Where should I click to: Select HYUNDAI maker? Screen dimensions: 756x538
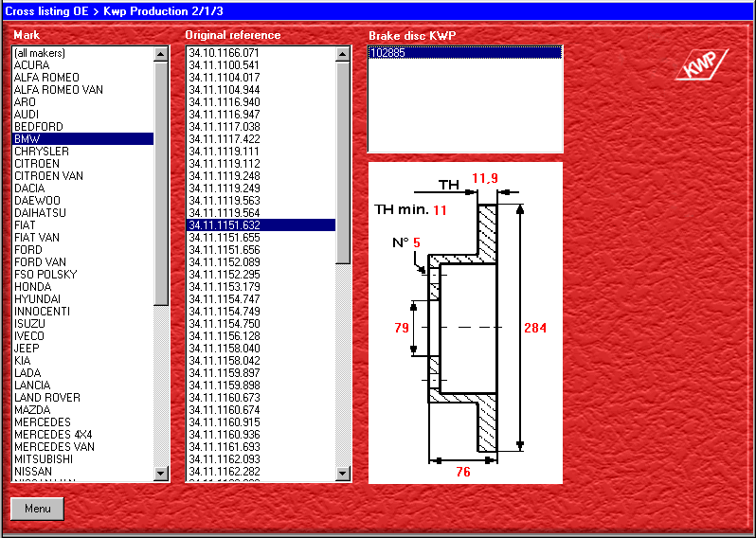(x=82, y=299)
